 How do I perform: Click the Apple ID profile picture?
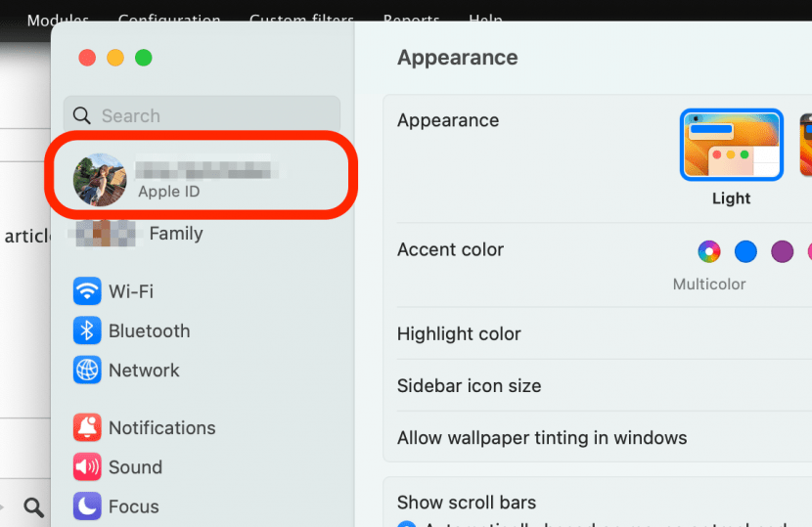(100, 180)
